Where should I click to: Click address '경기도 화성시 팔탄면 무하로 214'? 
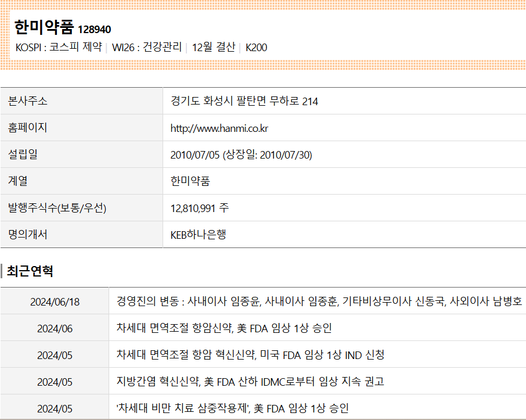(244, 100)
